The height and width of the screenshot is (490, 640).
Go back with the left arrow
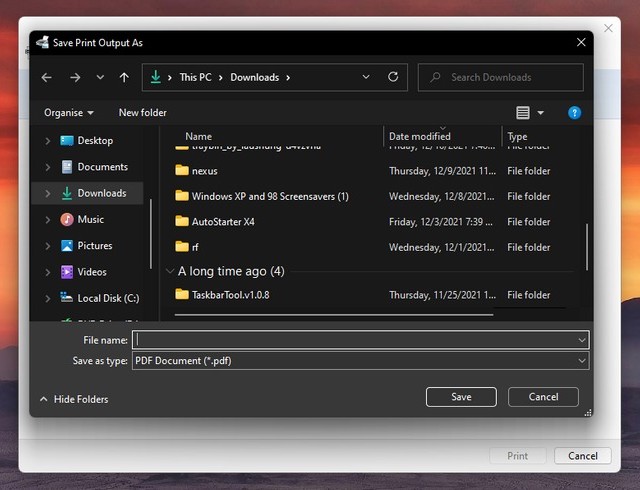pos(47,77)
